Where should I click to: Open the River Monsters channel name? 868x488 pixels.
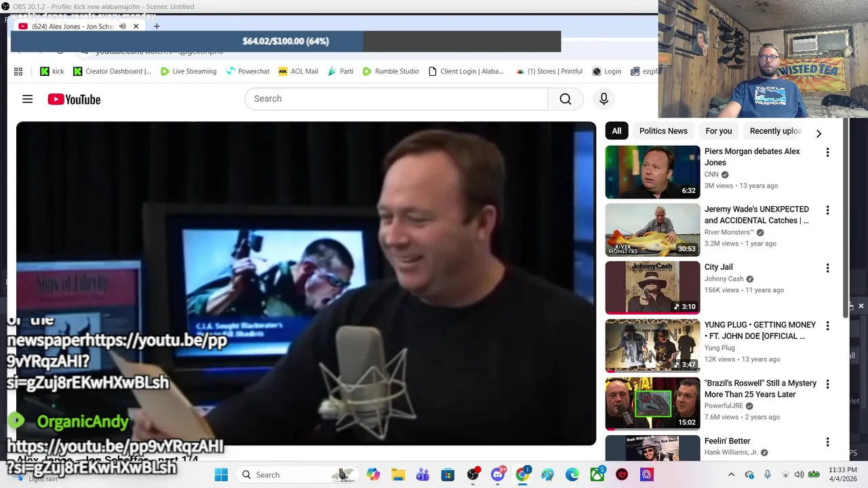(x=728, y=232)
